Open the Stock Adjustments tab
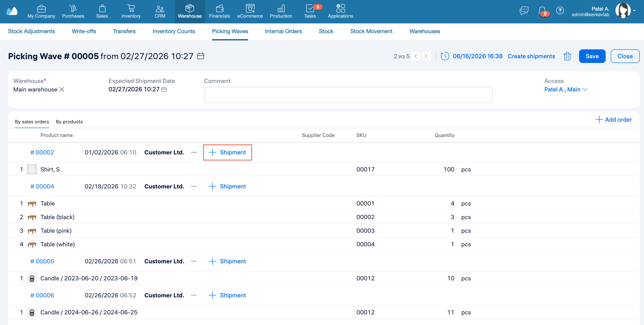 pos(31,31)
